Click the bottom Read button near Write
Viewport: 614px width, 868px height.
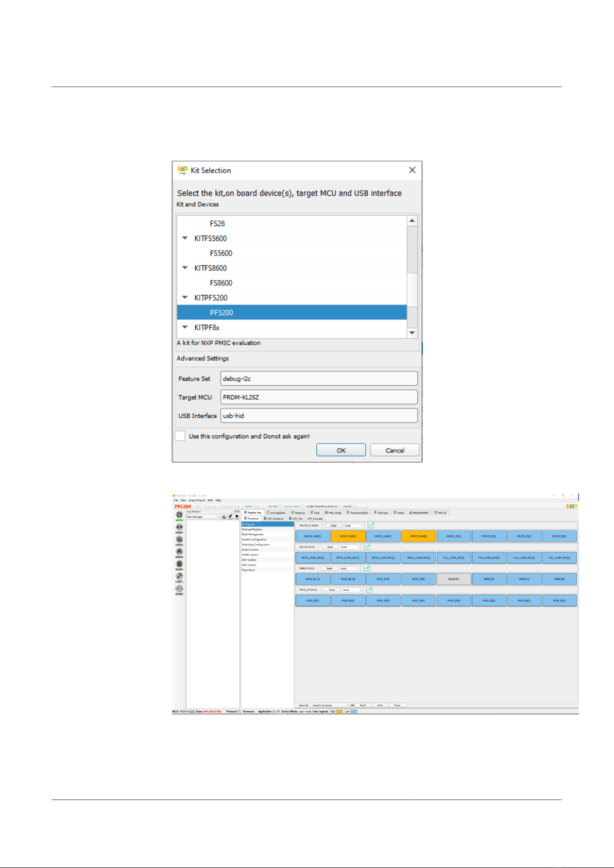click(363, 705)
